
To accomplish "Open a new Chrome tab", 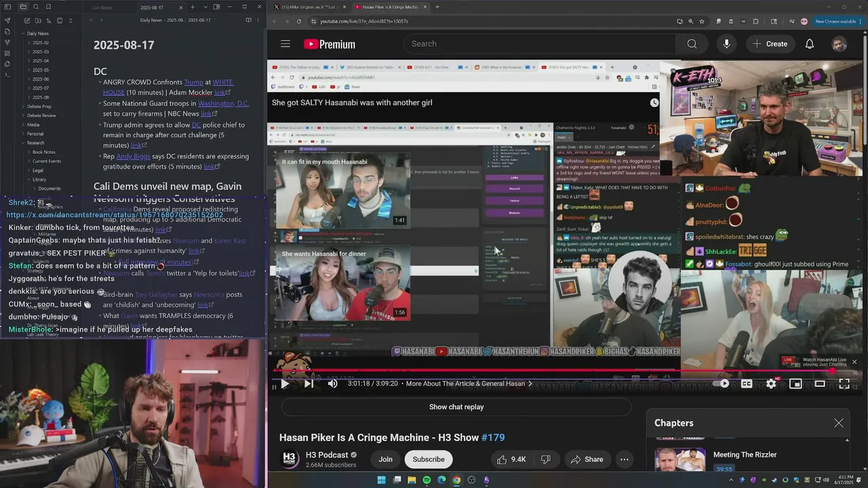I will pyautogui.click(x=437, y=7).
